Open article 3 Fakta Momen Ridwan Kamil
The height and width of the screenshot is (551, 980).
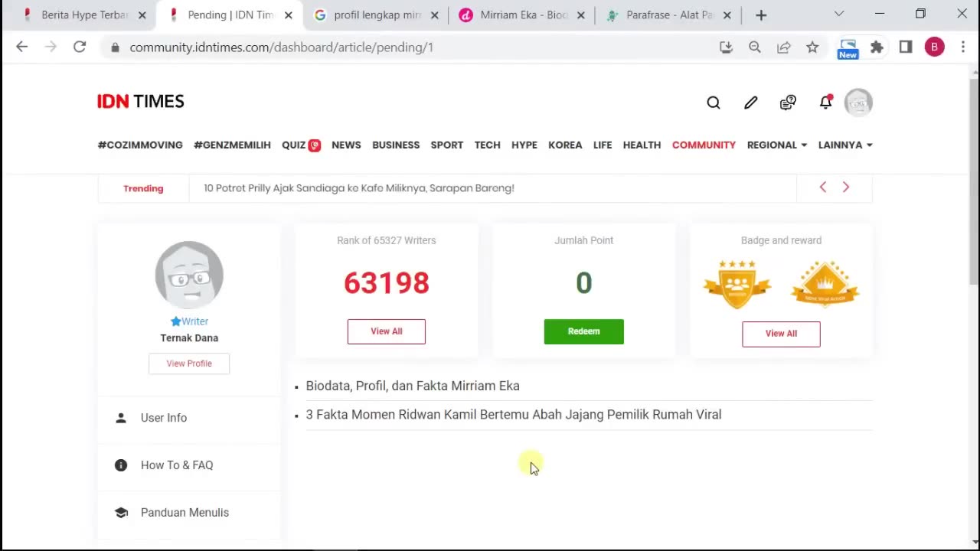click(514, 415)
